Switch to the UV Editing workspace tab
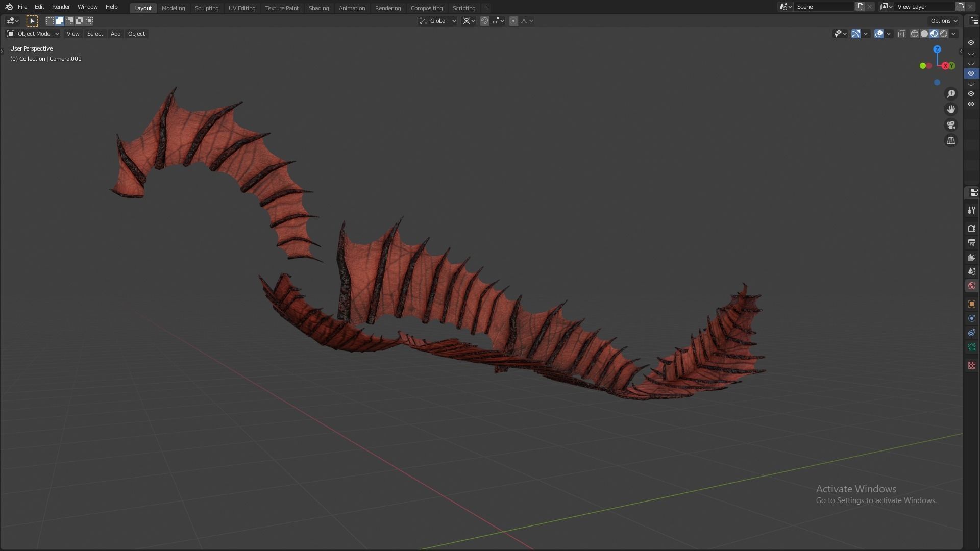 coord(242,8)
